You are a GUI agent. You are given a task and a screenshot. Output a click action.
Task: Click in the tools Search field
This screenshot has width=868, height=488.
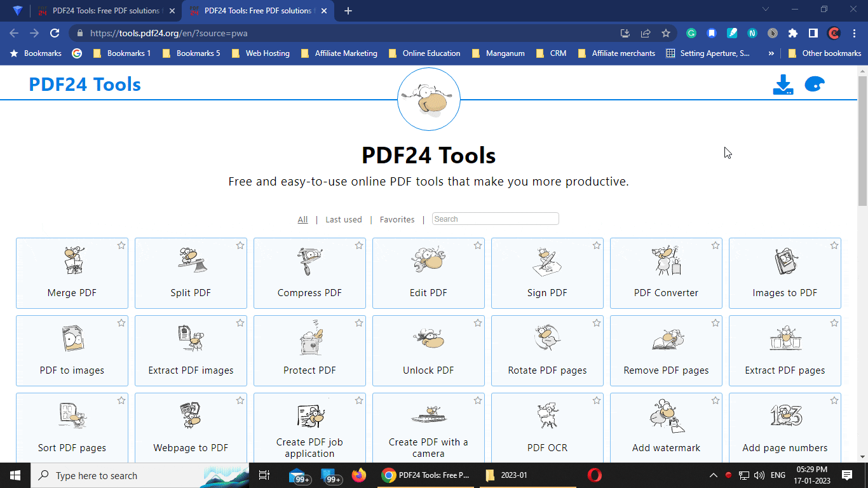pos(496,219)
